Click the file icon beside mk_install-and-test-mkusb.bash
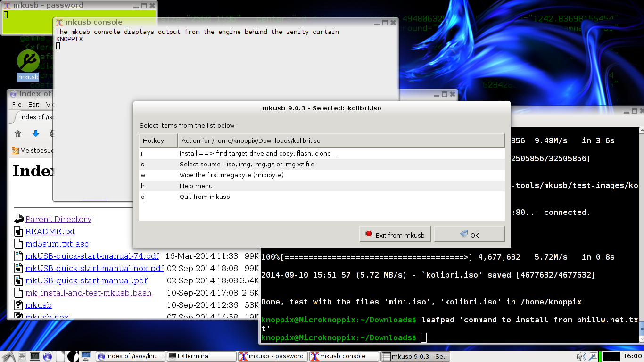 coord(18,293)
